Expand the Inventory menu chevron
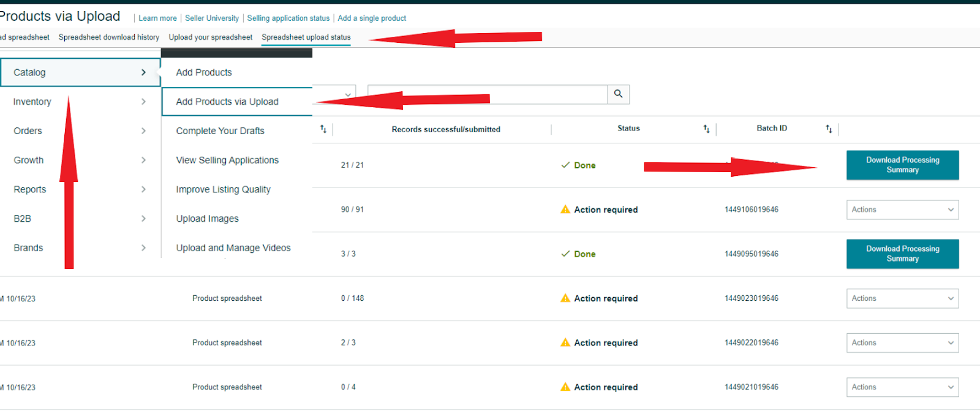This screenshot has width=980, height=419. 143,102
